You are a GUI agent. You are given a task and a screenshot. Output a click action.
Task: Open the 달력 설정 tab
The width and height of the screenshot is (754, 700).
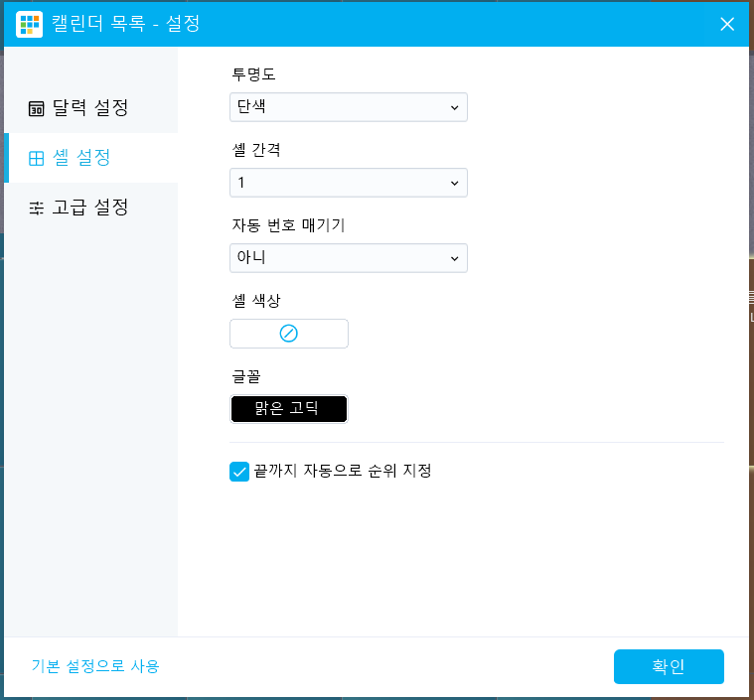[90, 107]
